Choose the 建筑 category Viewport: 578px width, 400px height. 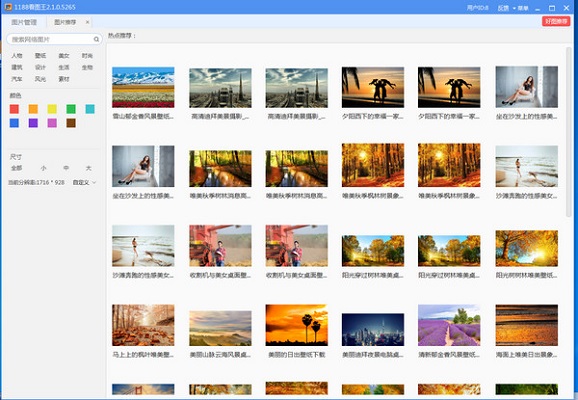point(17,67)
